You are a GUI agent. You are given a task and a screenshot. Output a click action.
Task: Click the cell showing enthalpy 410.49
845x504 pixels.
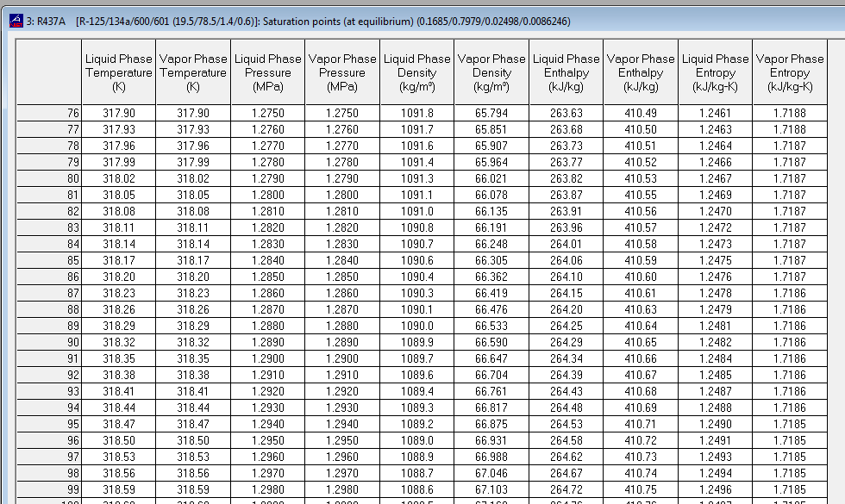point(641,112)
